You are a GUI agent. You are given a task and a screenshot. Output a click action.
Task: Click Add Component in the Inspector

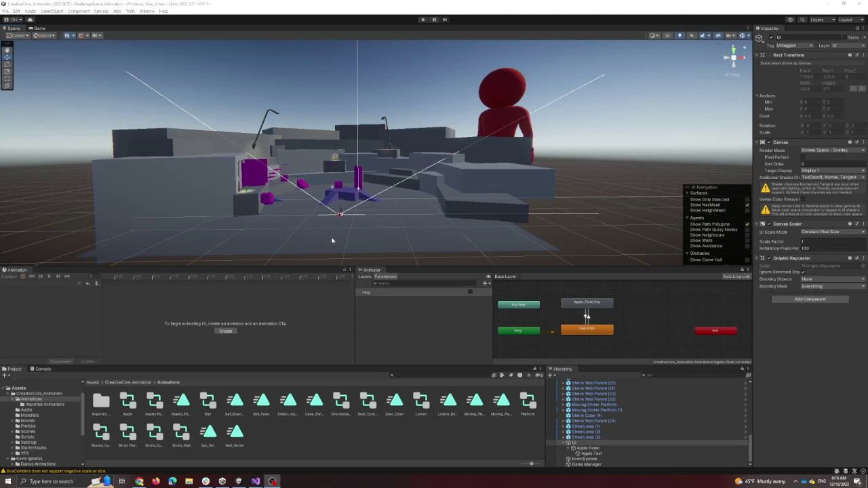[x=810, y=299]
